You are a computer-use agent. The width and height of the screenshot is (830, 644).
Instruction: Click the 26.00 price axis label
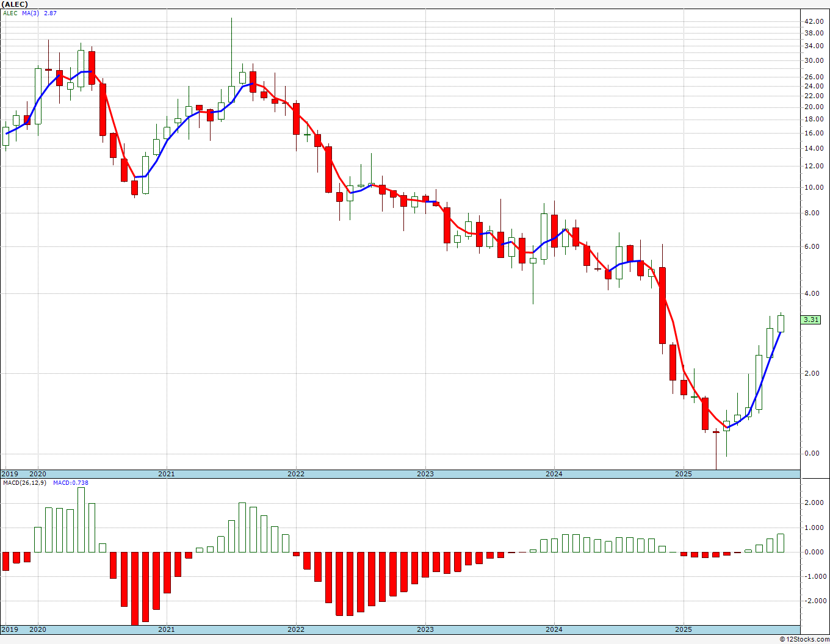tap(814, 77)
